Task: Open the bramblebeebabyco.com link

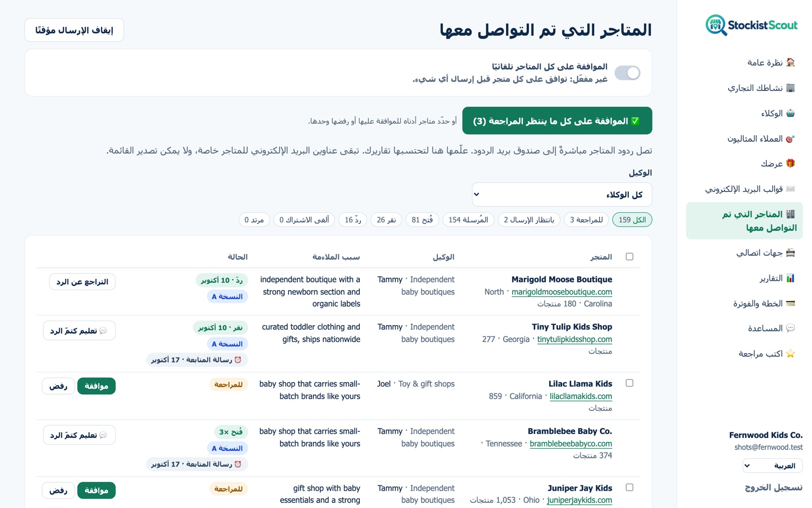Action: click(571, 443)
